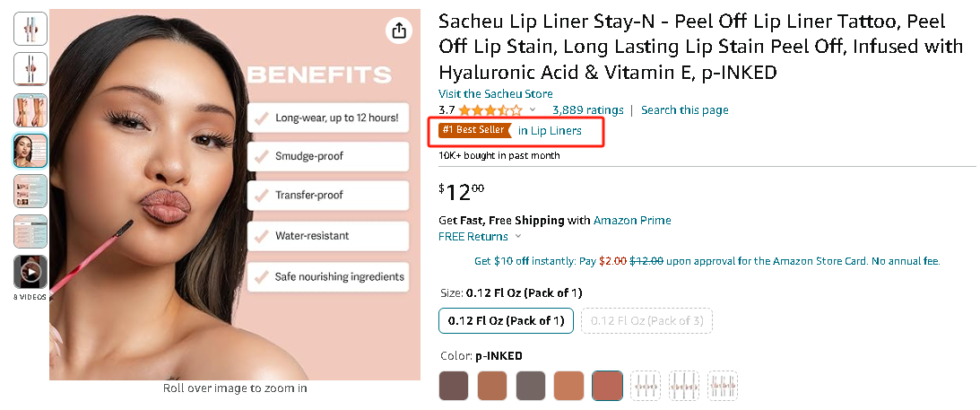
Task: Click the share icon on product image
Action: [x=398, y=31]
